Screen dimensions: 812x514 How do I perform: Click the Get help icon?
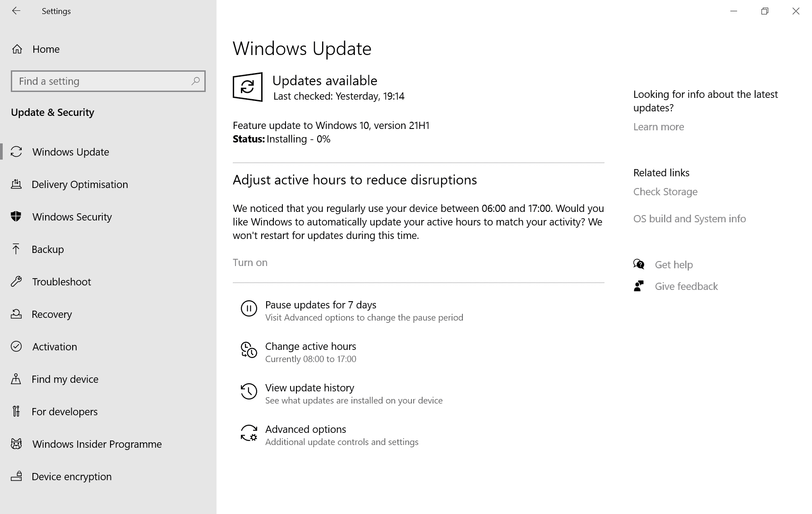(639, 264)
